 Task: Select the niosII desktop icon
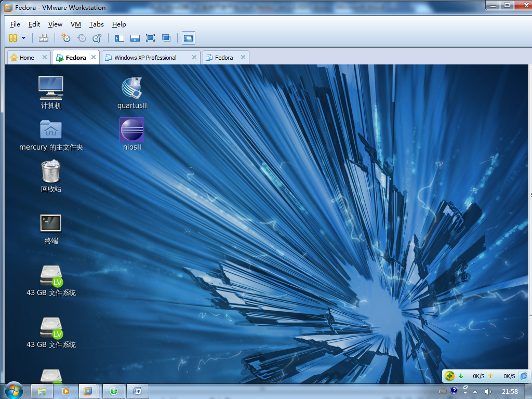pyautogui.click(x=132, y=135)
